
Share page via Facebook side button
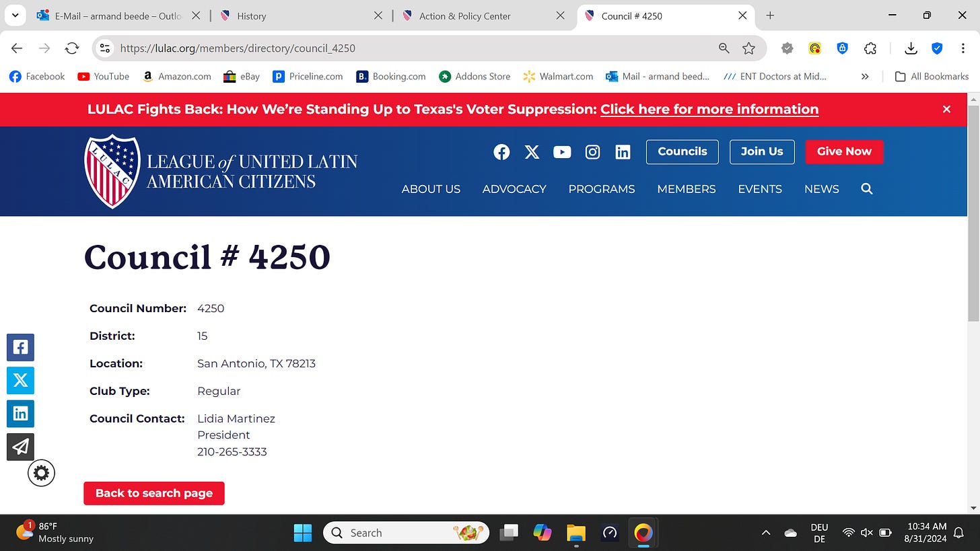(20, 347)
